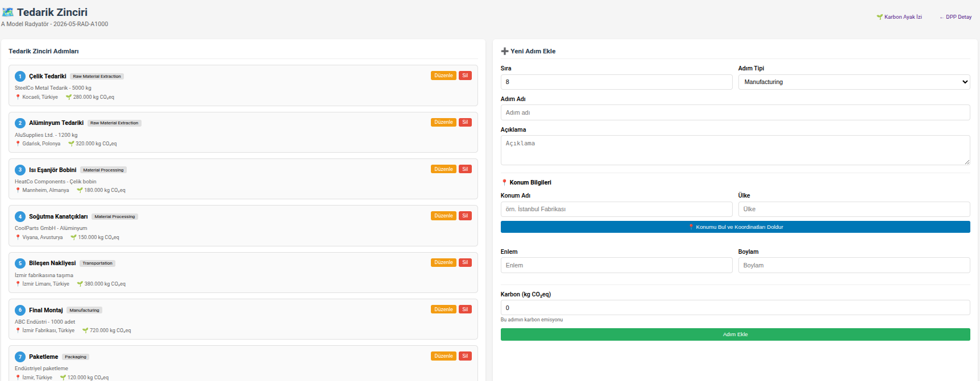Viewport: 980px width, 381px height.
Task: Edit the Soğutma Kanatçıkları step
Action: pyautogui.click(x=443, y=216)
